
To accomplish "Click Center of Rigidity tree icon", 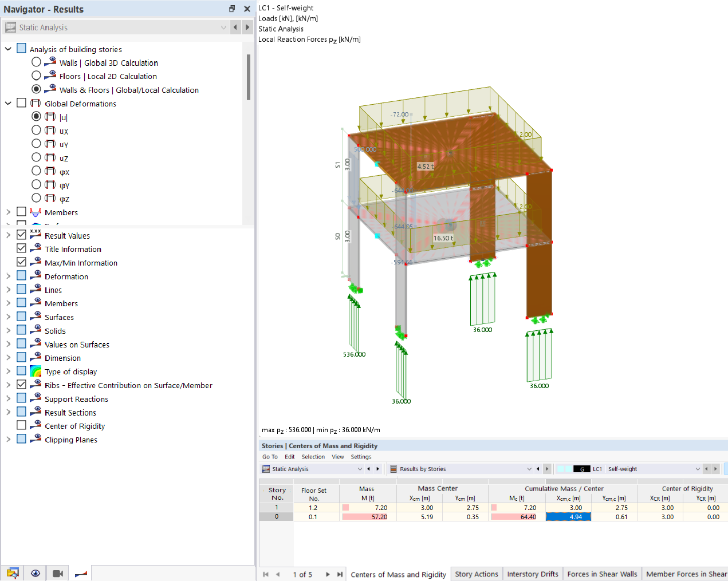I will (x=36, y=425).
